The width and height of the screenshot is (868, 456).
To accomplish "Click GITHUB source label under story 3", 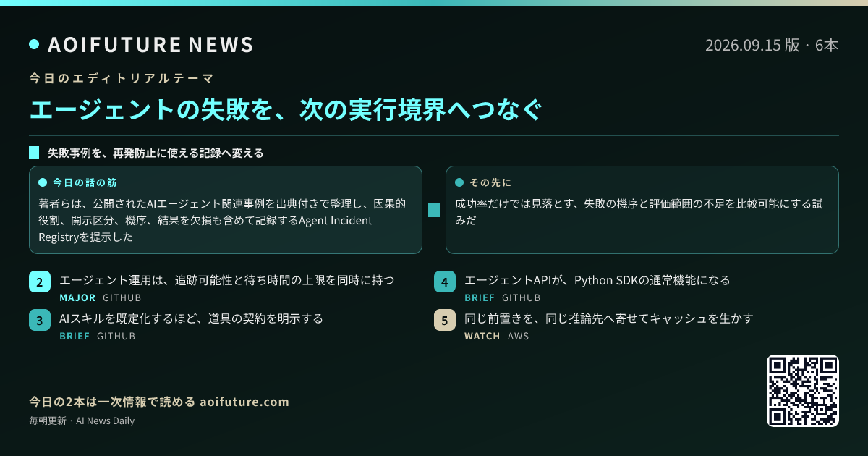I will [x=116, y=336].
